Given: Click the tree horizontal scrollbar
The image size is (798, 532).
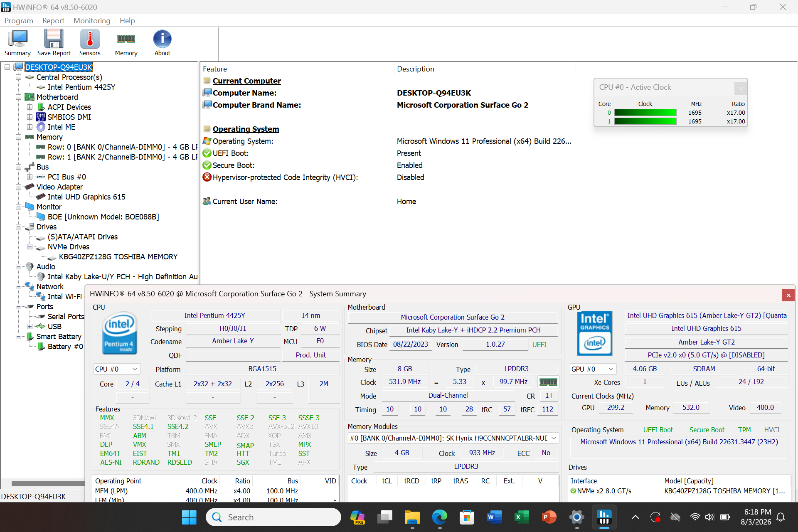Looking at the screenshot, I should tap(48, 483).
